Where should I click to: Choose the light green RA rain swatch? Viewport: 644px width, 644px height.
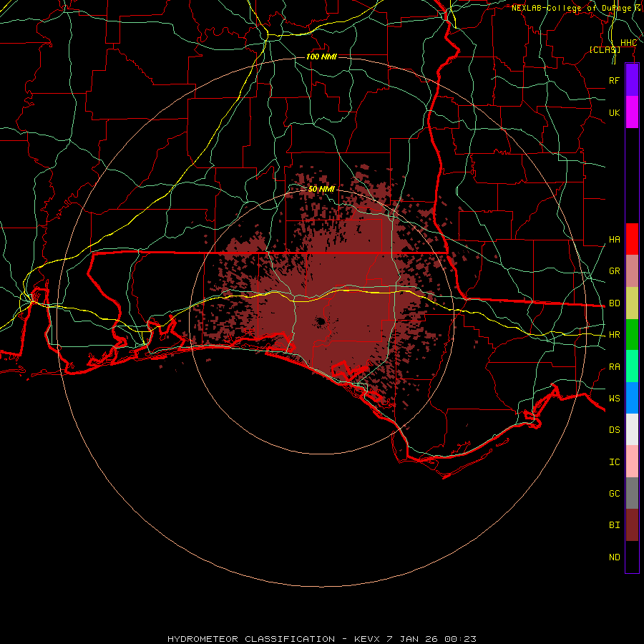coord(632,366)
